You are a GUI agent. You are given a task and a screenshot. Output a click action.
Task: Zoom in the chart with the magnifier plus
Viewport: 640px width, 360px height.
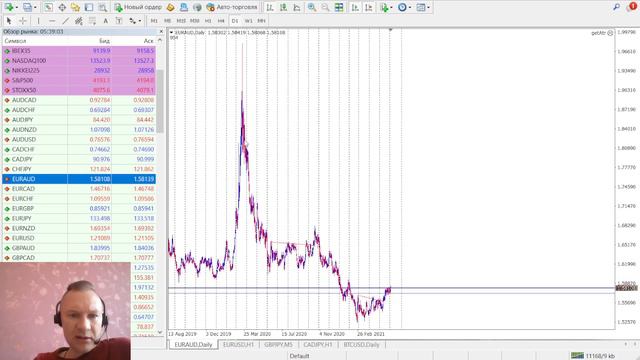pyautogui.click(x=312, y=7)
